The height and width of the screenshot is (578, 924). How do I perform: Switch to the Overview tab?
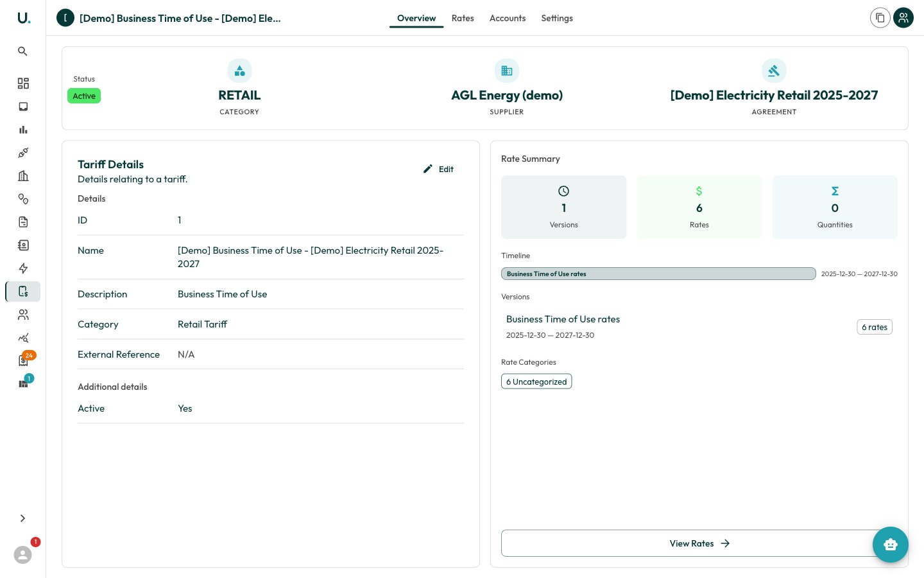416,18
